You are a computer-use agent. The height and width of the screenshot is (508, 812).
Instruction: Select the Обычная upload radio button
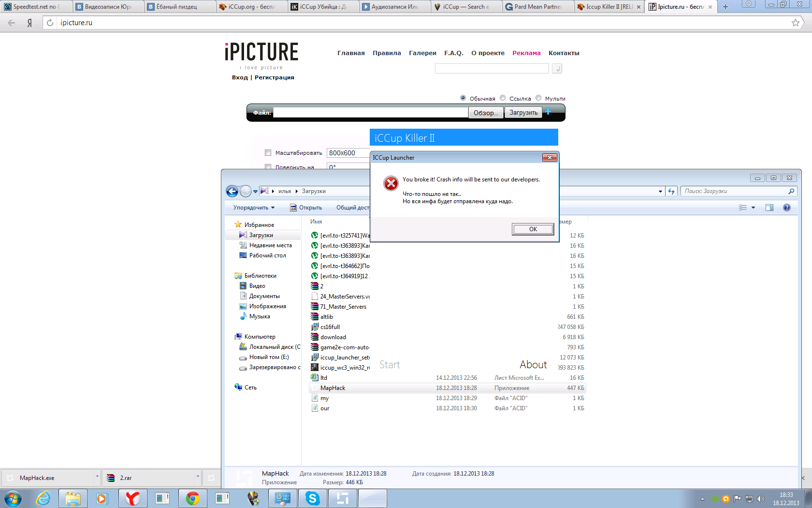463,98
